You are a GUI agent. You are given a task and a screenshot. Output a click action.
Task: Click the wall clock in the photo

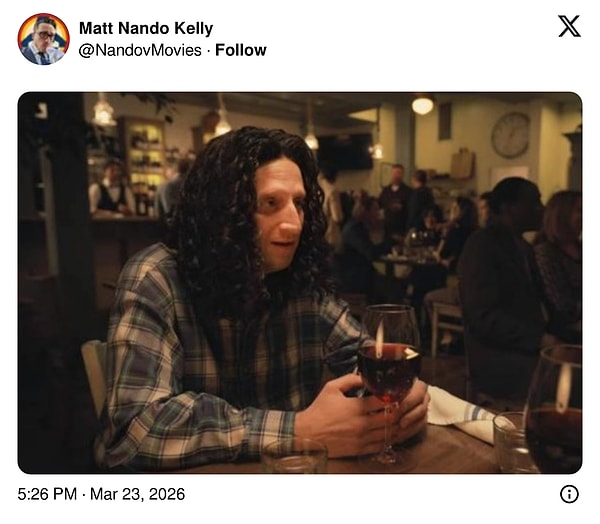(510, 135)
